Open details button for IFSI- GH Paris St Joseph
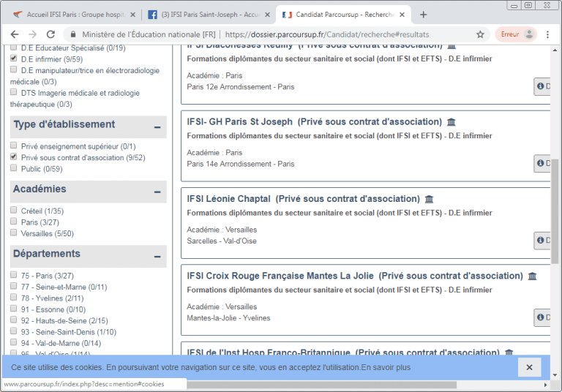This screenshot has width=562, height=392. [x=542, y=163]
